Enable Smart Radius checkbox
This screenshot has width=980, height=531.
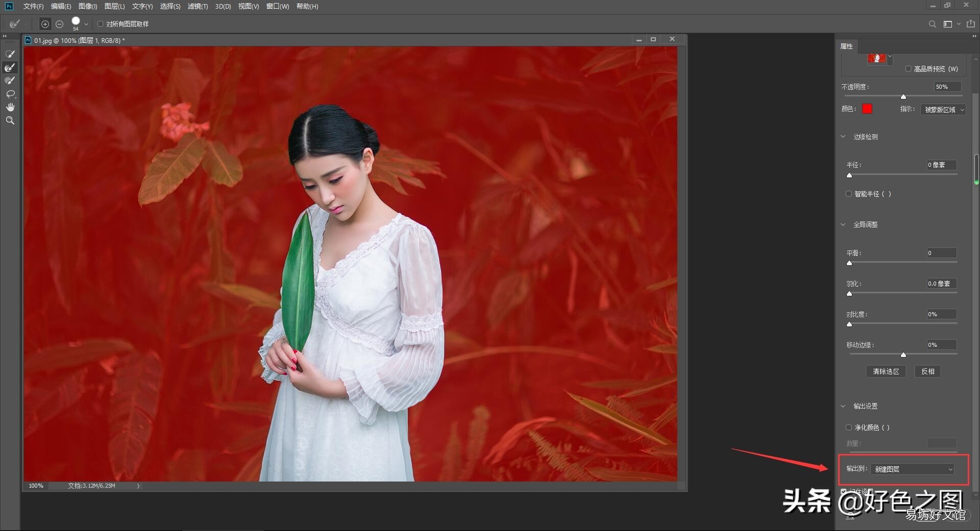coord(849,194)
